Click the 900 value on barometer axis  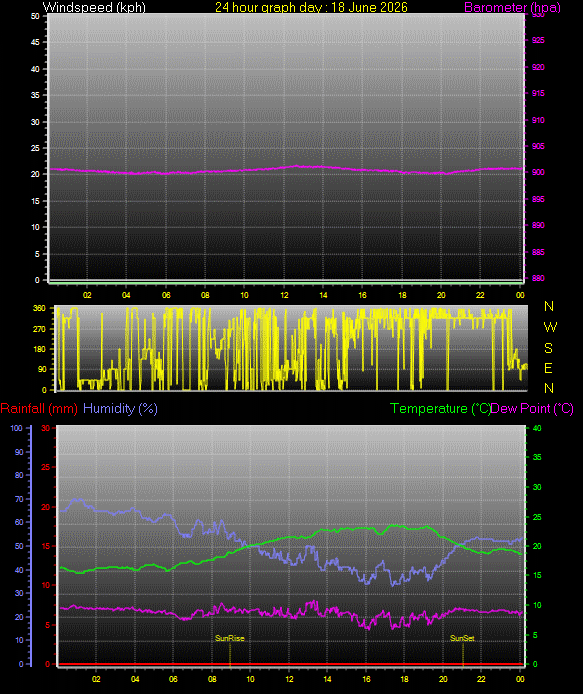pos(538,173)
